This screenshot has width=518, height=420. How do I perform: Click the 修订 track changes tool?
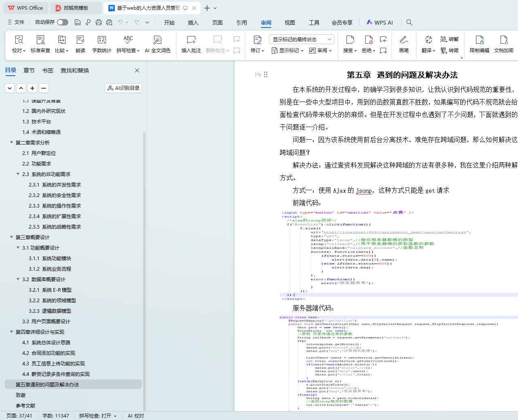pyautogui.click(x=258, y=44)
